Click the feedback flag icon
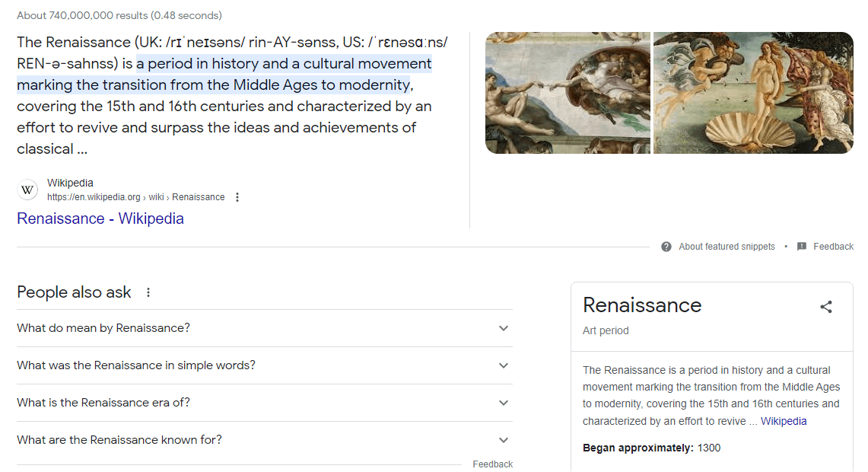Viewport: 868px width, 472px height. pyautogui.click(x=802, y=247)
